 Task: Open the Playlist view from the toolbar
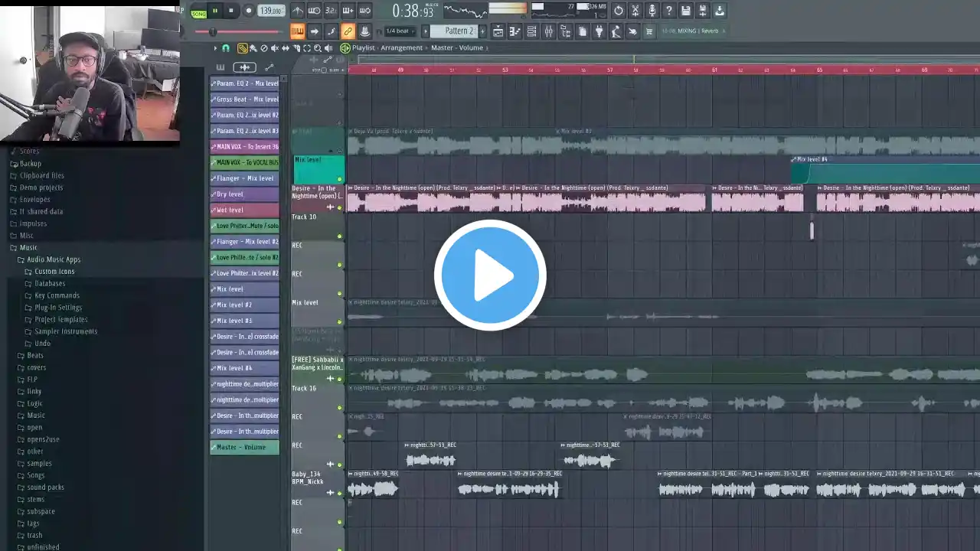click(498, 31)
